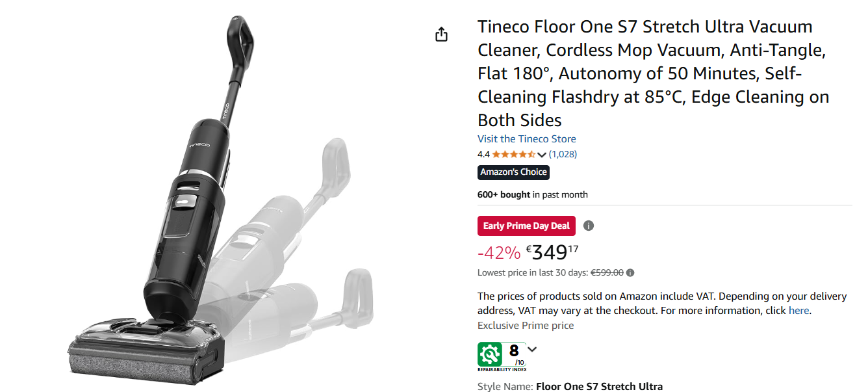Click the 8/10 repairability score

(x=515, y=354)
